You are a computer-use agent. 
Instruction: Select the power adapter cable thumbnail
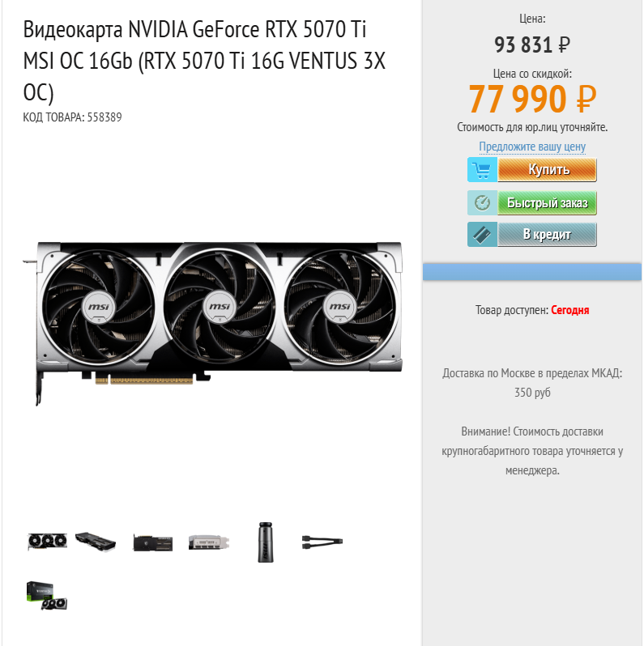click(322, 542)
